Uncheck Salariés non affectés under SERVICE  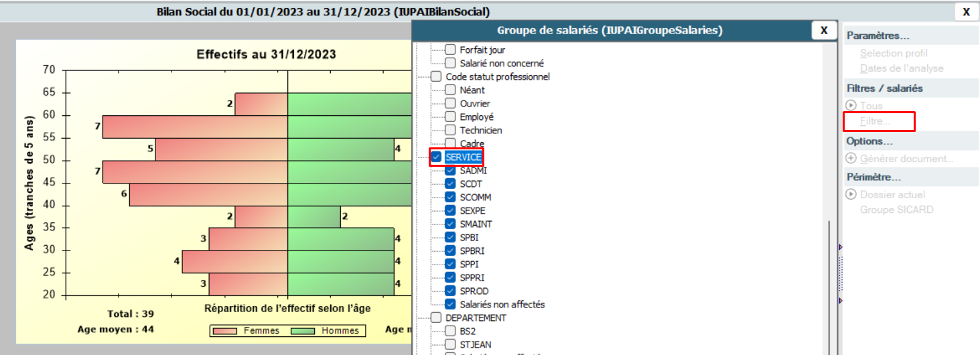pos(450,304)
